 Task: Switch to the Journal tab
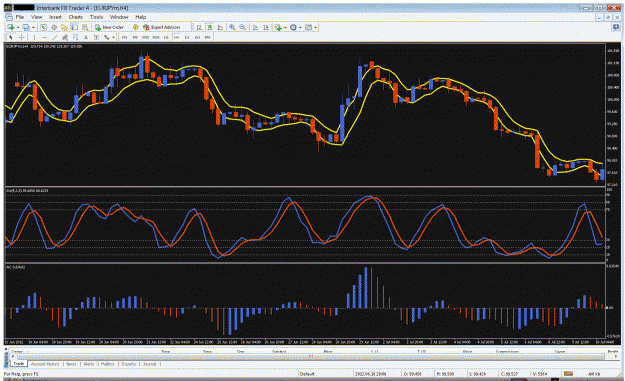[x=149, y=364]
